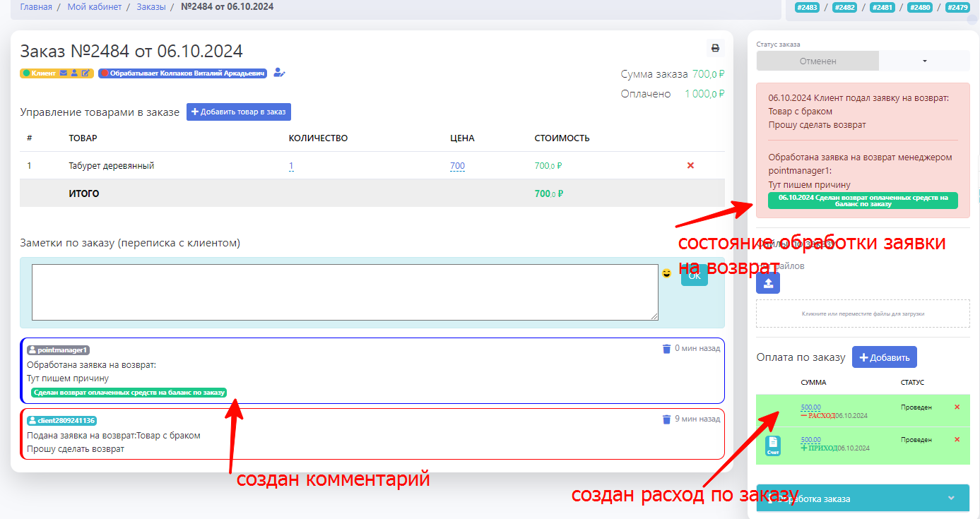This screenshot has width=980, height=519.
Task: Open client profile via person icon in Клиент badge
Action: point(74,73)
